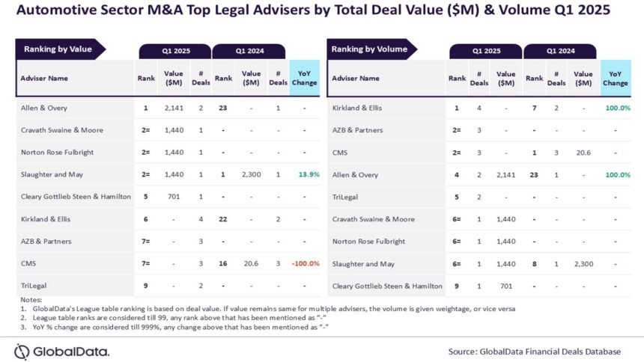Select the TriLegal row in the volume ranking
The image size is (644, 362).
point(479,197)
